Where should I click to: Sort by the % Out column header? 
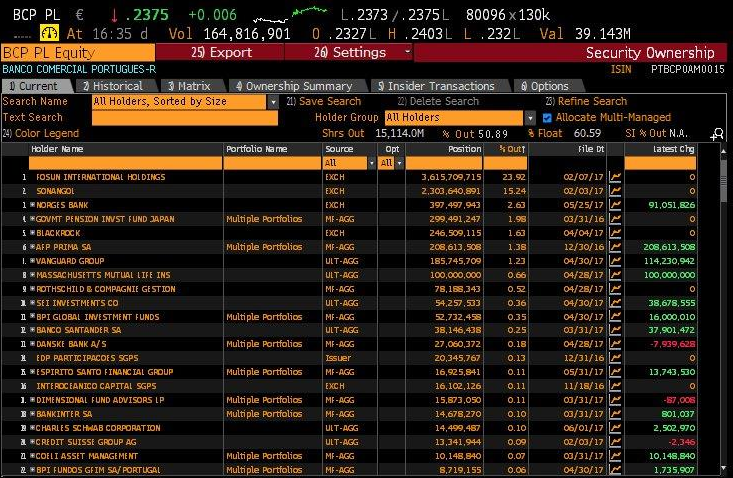tap(512, 149)
